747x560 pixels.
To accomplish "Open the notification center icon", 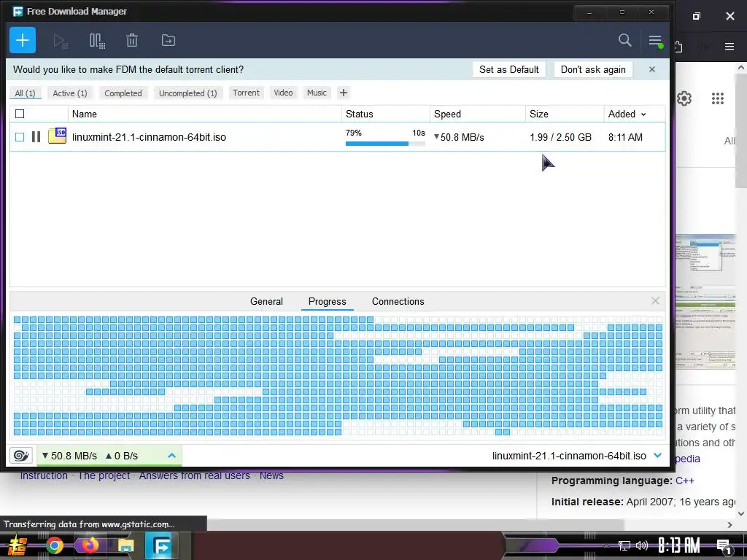I will 724,547.
